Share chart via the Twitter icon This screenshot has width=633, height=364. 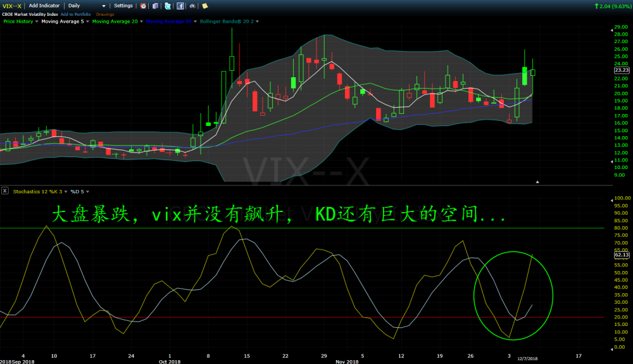pos(168,6)
